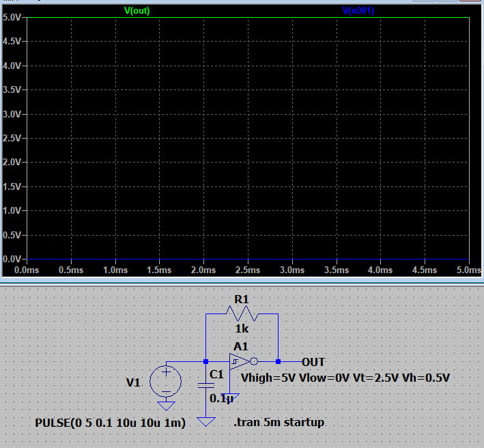Screen dimensions: 484x448
Task: Click the 2.5V label on vertical axis
Action: coord(12,138)
